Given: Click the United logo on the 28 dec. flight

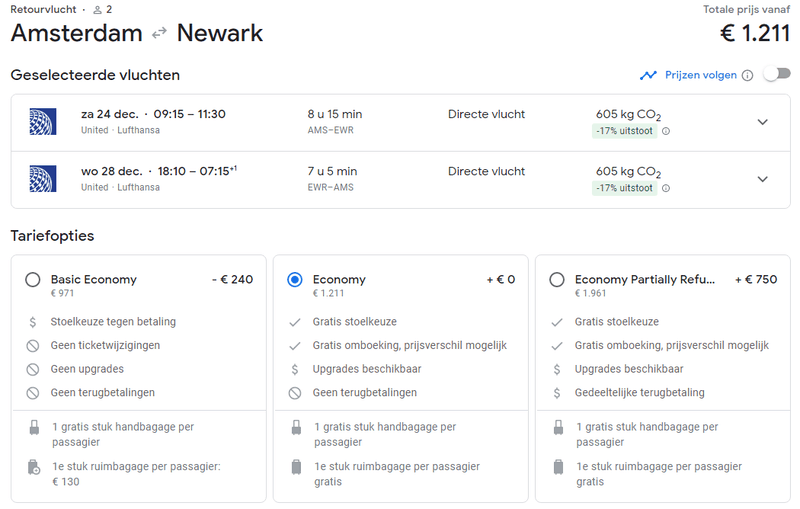Looking at the screenshot, I should [42, 179].
